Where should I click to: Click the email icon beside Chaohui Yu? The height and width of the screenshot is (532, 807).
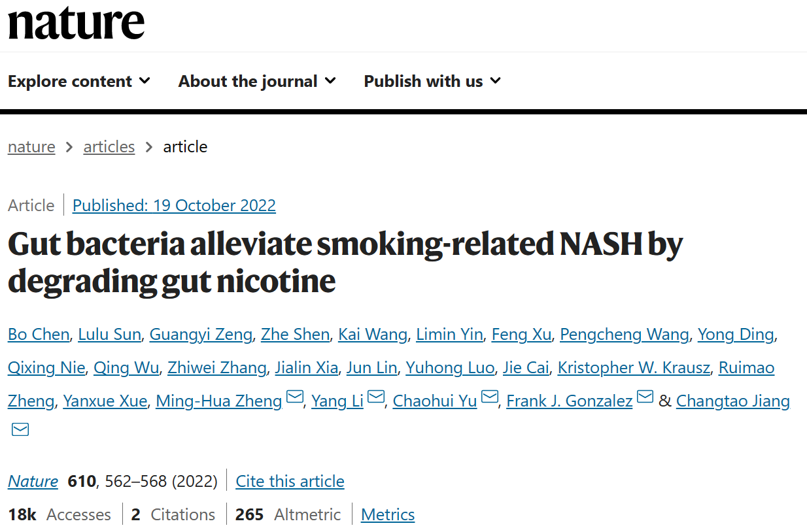click(490, 397)
